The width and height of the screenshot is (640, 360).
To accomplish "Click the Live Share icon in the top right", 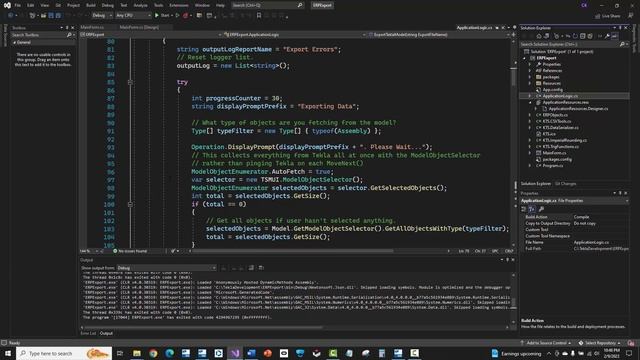I will coord(598,16).
